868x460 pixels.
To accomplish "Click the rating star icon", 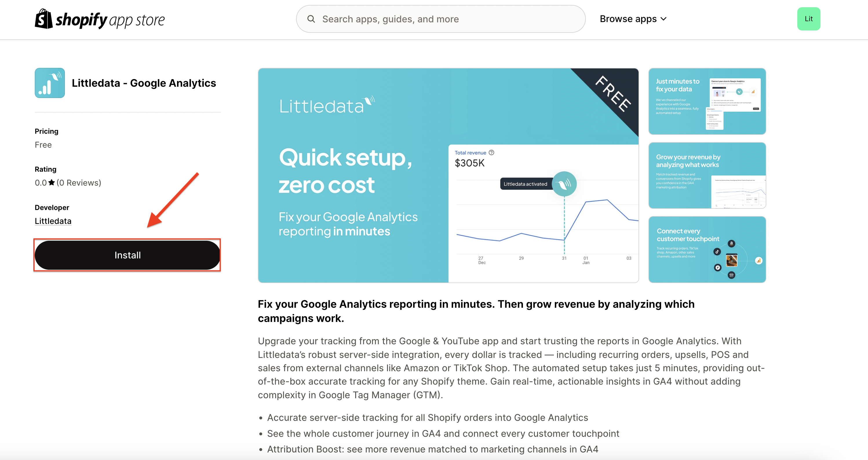I will click(x=52, y=182).
